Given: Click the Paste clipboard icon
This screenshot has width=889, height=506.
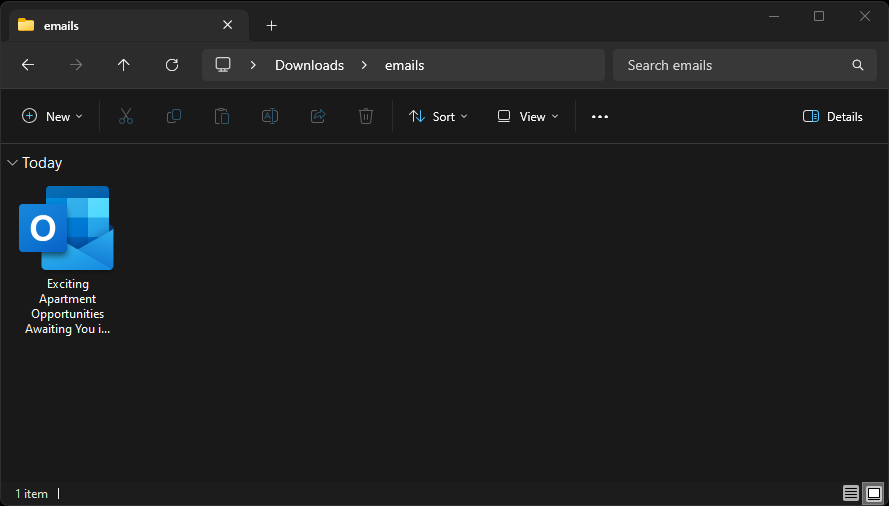Looking at the screenshot, I should pos(222,116).
